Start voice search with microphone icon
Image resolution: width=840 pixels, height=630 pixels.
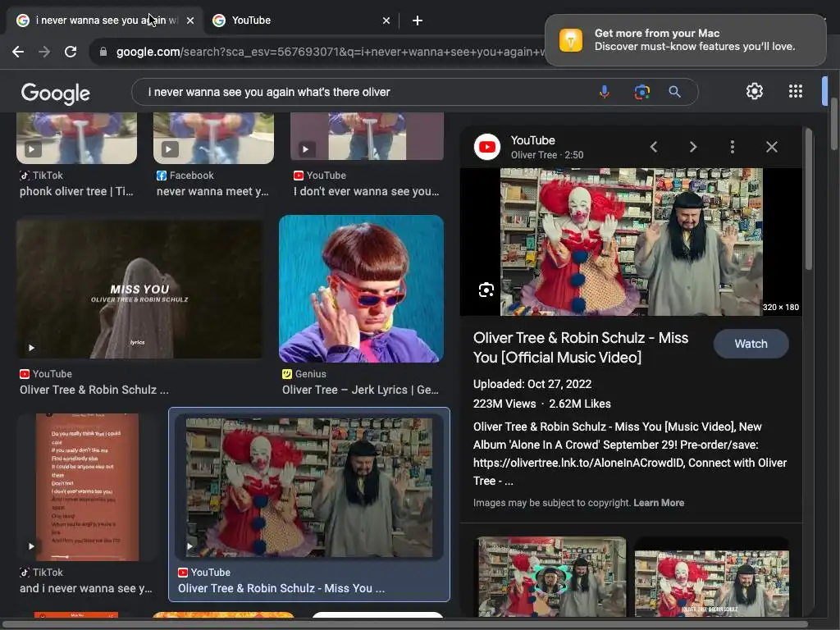point(605,92)
